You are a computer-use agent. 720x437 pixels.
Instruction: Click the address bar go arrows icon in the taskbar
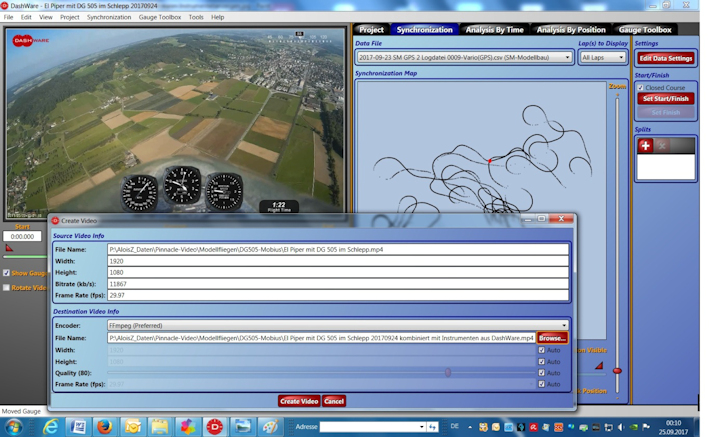433,427
